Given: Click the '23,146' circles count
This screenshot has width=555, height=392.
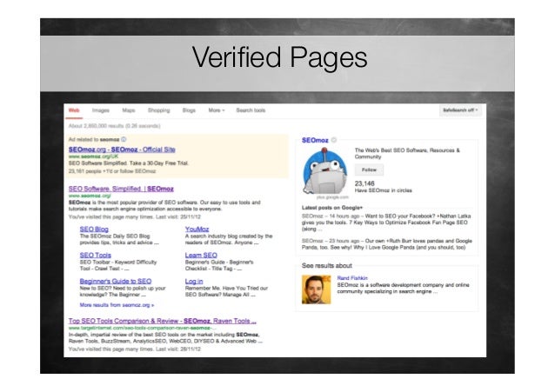Looking at the screenshot, I should click(x=364, y=183).
